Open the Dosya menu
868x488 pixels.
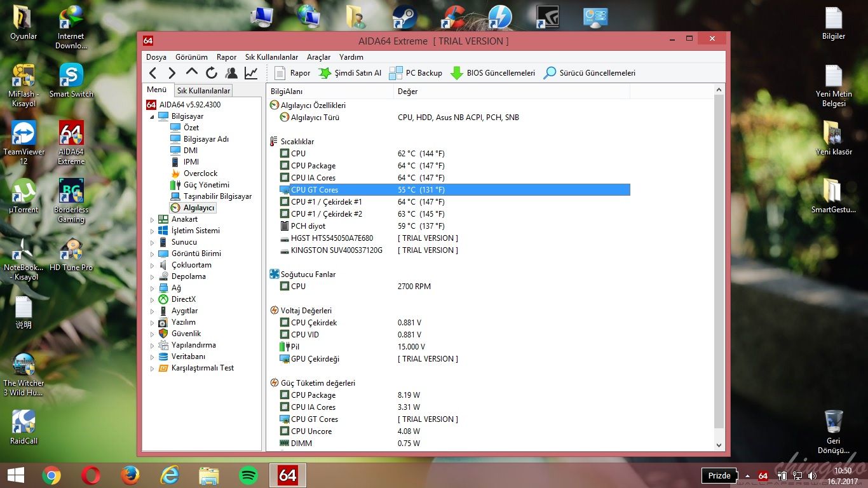(156, 57)
